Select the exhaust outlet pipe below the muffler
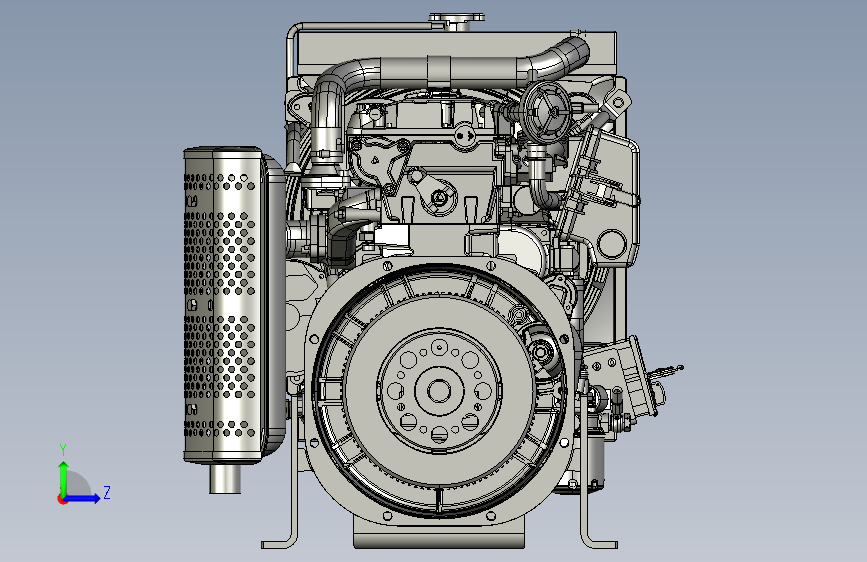 pos(224,478)
